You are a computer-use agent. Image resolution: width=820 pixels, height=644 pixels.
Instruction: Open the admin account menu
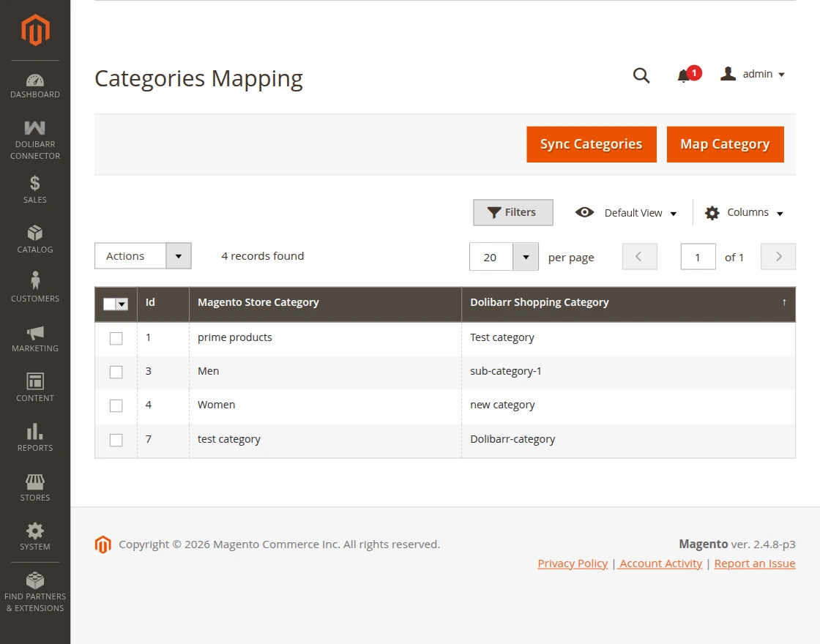753,74
